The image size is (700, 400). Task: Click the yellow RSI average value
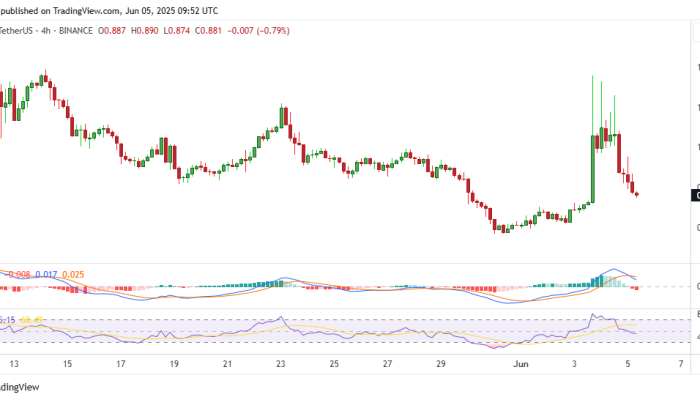point(37,320)
